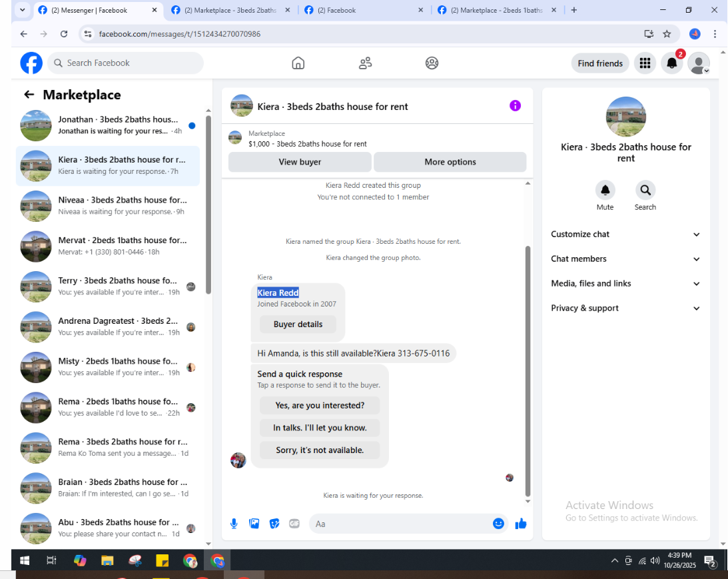Viewport: 728px width, 579px height.
Task: Bookmark this page with the star icon
Action: 667,34
